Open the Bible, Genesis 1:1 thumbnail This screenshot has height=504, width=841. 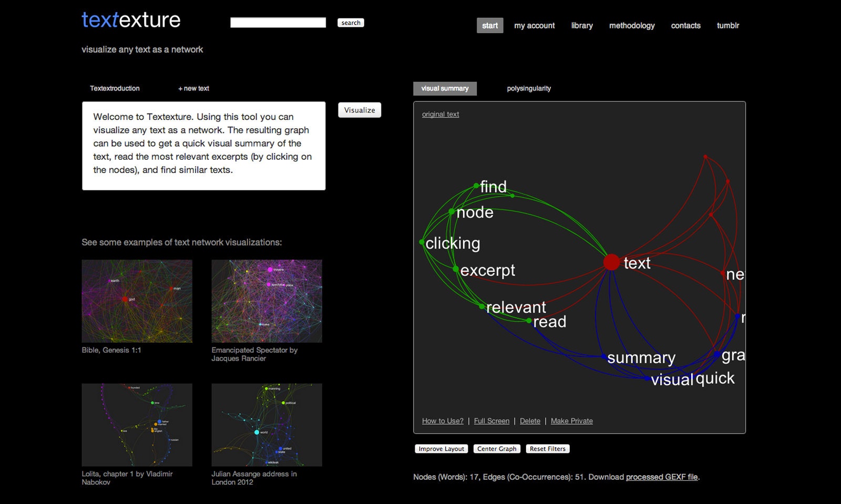pyautogui.click(x=137, y=301)
